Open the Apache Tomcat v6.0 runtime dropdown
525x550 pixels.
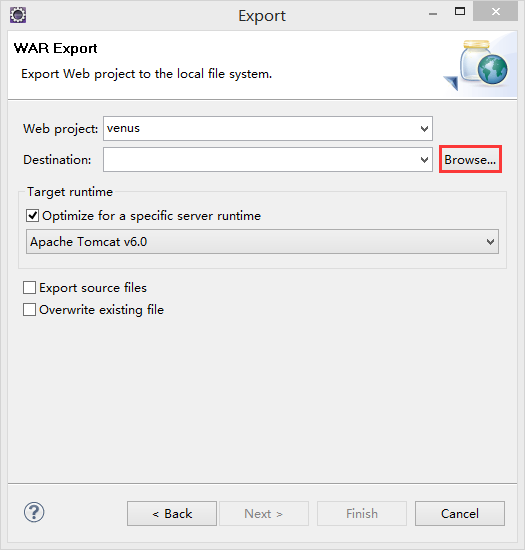pos(262,242)
